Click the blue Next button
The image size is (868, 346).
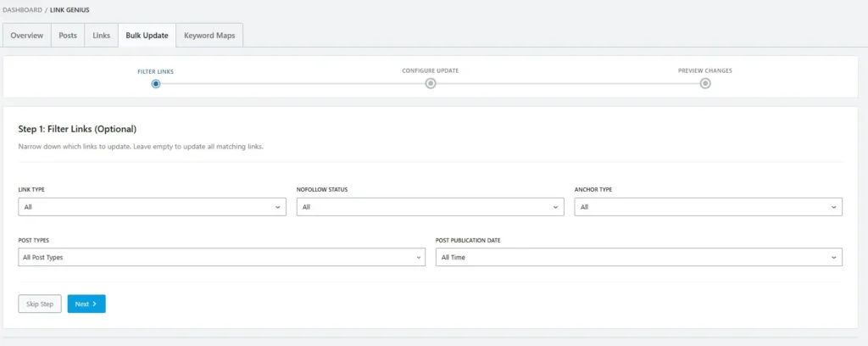click(x=86, y=304)
